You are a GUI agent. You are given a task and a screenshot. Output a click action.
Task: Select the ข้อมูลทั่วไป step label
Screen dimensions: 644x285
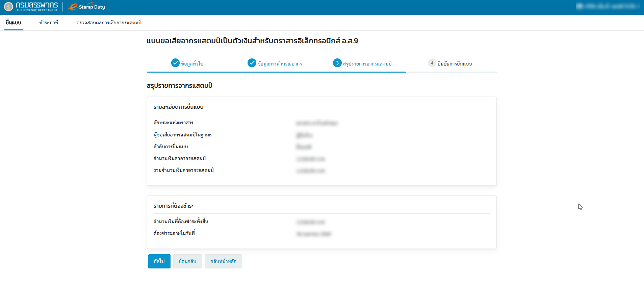[192, 64]
